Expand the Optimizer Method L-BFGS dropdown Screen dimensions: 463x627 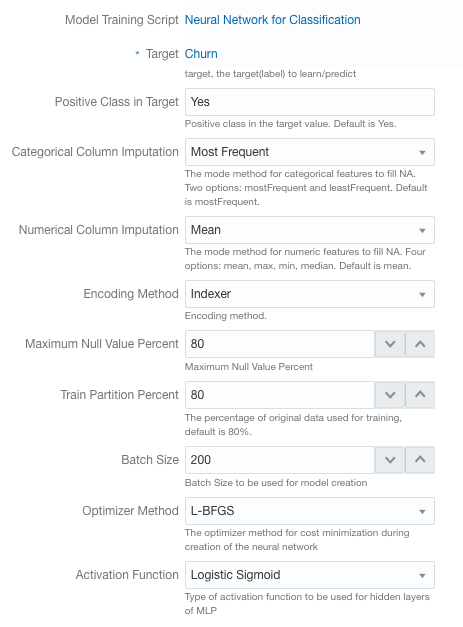point(309,511)
